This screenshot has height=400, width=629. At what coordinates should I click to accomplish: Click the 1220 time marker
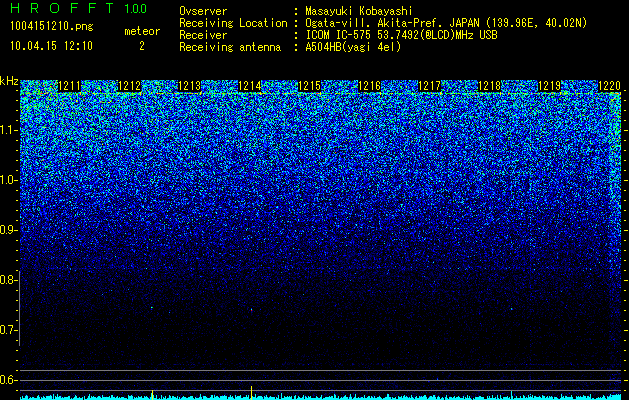(x=609, y=85)
